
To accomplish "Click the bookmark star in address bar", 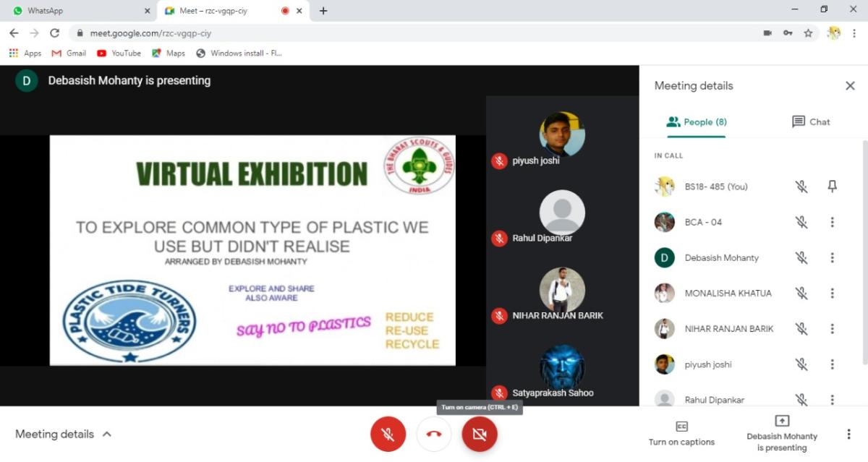I will pos(808,33).
